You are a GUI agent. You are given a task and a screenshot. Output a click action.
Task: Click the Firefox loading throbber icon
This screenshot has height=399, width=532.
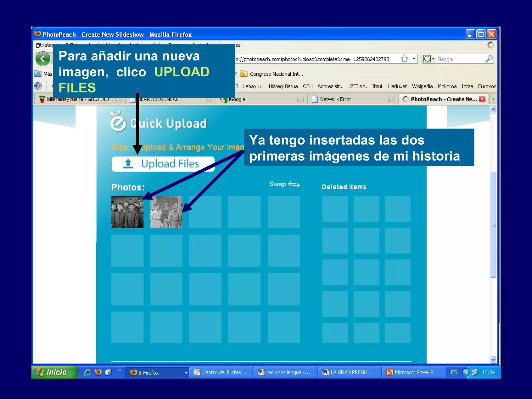pyautogui.click(x=490, y=45)
